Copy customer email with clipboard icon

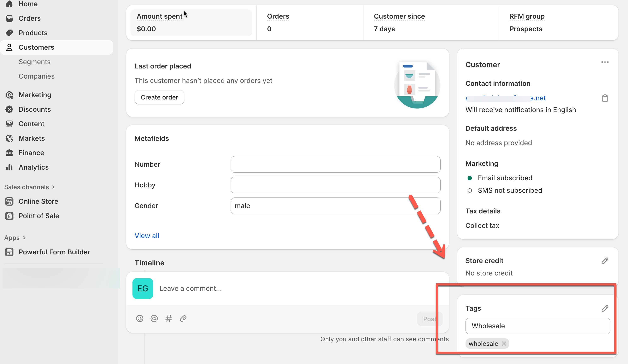605,98
